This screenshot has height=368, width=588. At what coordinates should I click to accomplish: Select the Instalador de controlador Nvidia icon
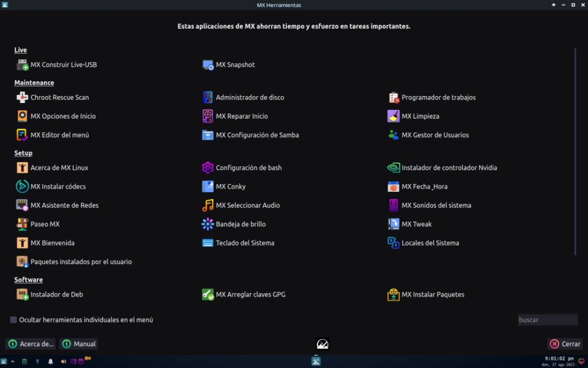point(393,168)
